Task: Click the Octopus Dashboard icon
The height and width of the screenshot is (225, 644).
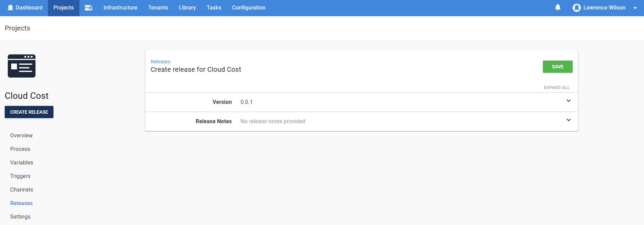Action: (10, 8)
